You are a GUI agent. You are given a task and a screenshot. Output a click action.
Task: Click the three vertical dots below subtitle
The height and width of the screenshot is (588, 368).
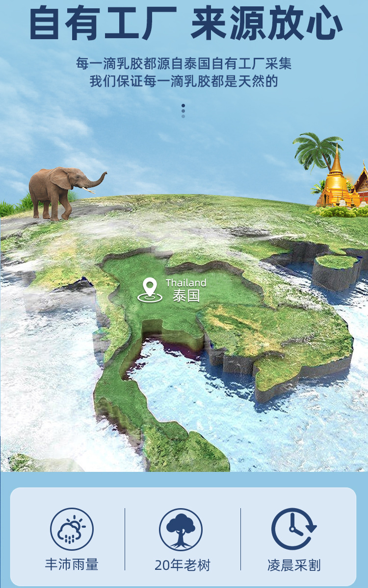coord(183,111)
